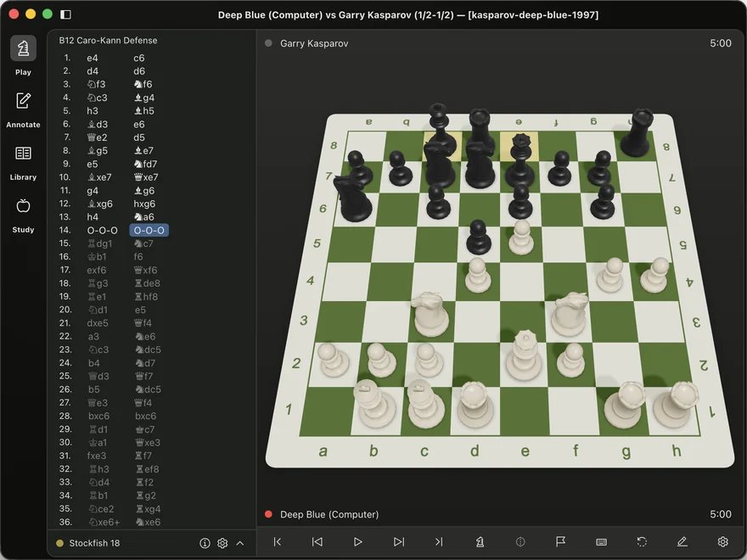
Task: Toggle the Stockfish 18 engine status dot
Action: point(60,543)
